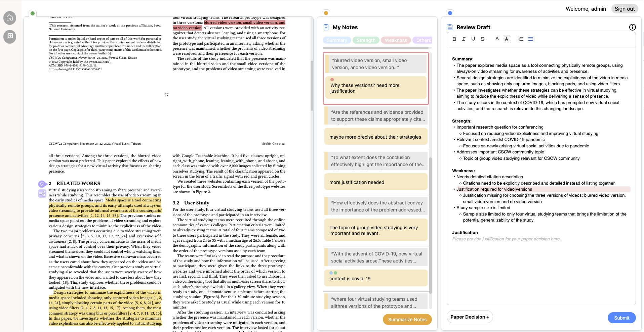The height and width of the screenshot is (332, 644).
Task: Toggle underline formatting in the review editor
Action: [x=473, y=39]
